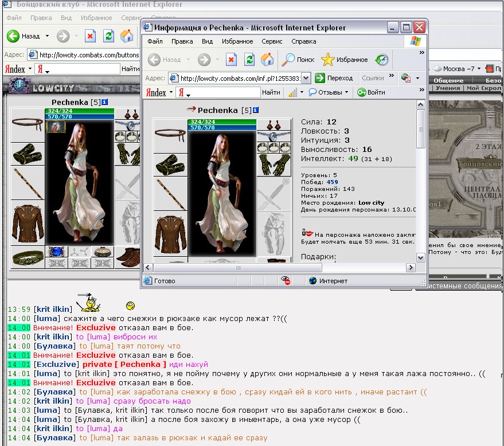The image size is (504, 446).
Task: Expand Yandex bar overflow chevron in info window
Action: (421, 89)
